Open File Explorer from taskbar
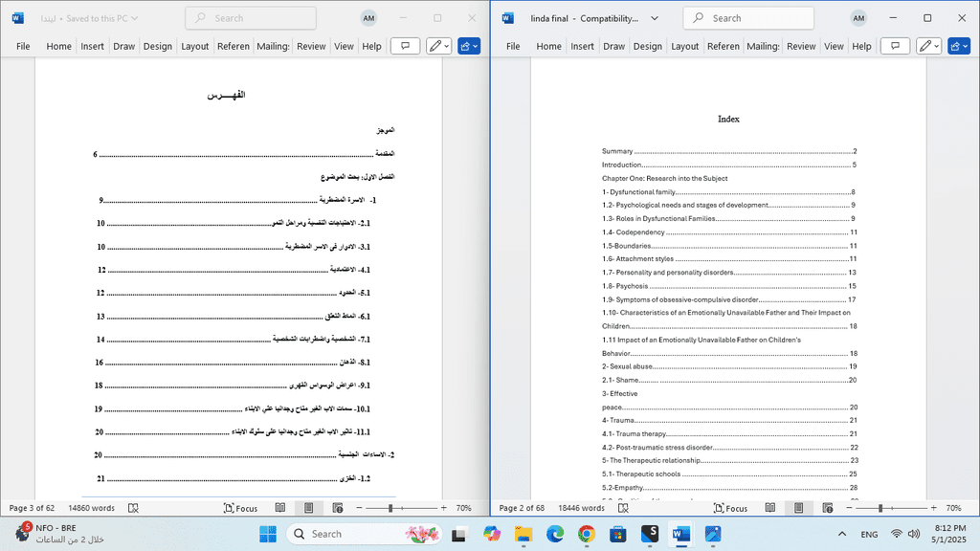Image resolution: width=980 pixels, height=551 pixels. coord(523,534)
